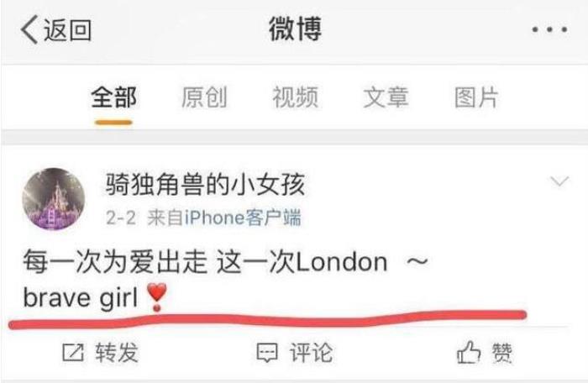This screenshot has height=383, width=588.
Task: Tap the 转发 label
Action: click(117, 352)
